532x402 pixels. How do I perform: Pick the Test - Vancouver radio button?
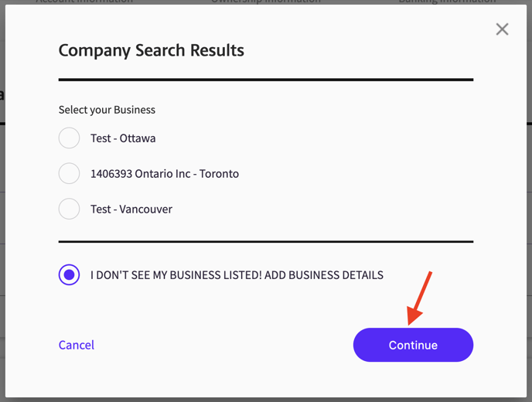pyautogui.click(x=69, y=209)
